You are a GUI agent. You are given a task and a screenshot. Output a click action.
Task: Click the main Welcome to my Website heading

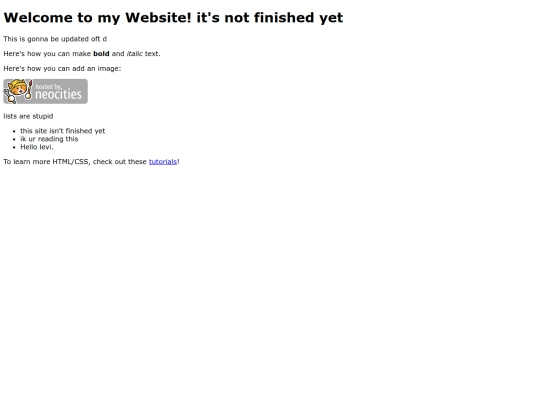(173, 18)
